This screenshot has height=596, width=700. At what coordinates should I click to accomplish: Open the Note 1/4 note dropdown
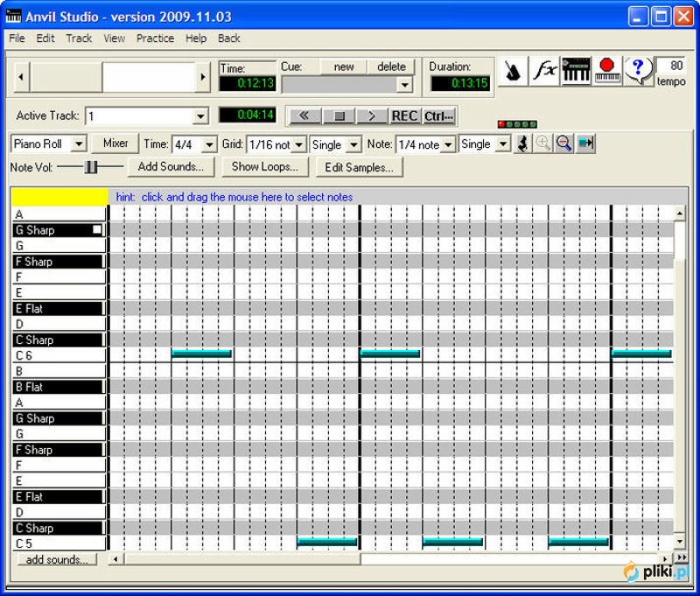[x=448, y=144]
